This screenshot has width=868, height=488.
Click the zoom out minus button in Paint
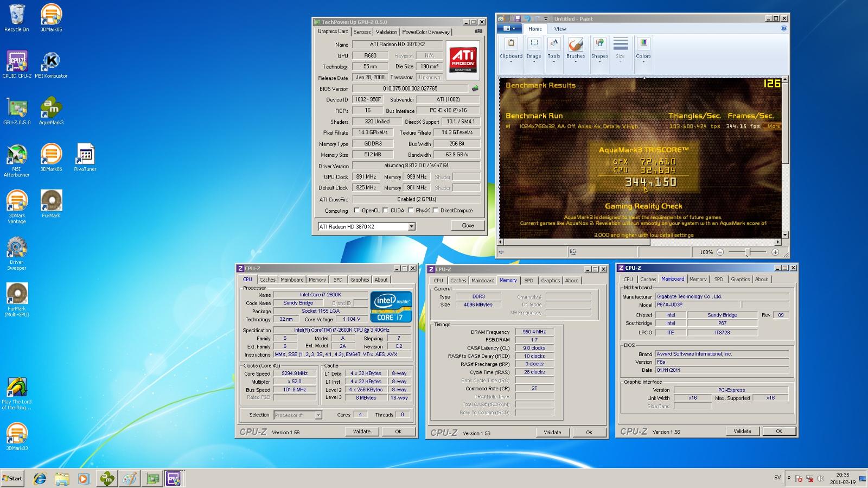720,252
